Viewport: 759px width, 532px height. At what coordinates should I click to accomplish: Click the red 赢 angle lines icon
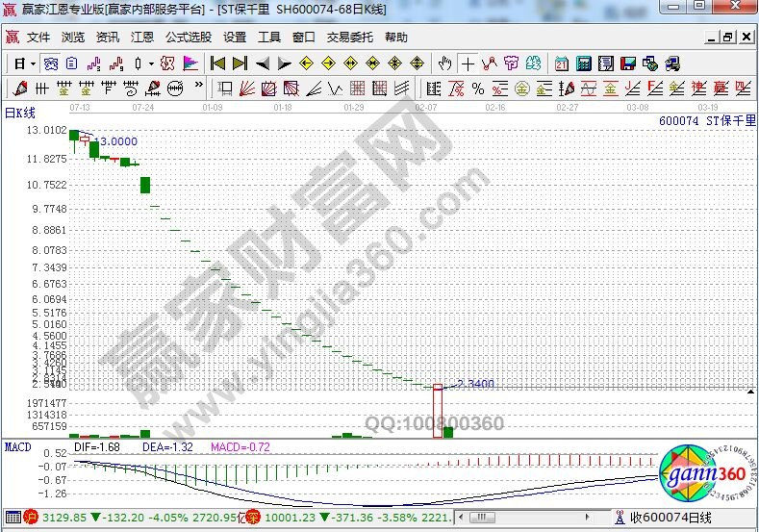[721, 89]
